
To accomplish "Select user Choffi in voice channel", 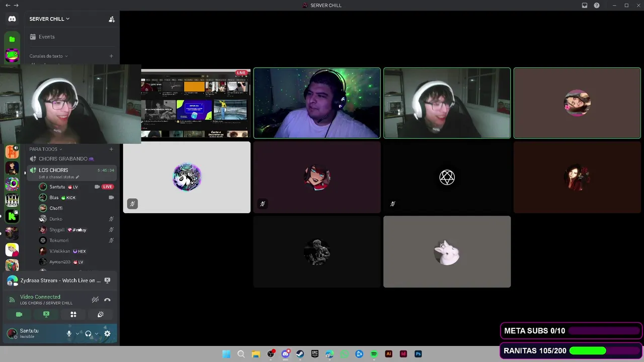I will (x=56, y=208).
